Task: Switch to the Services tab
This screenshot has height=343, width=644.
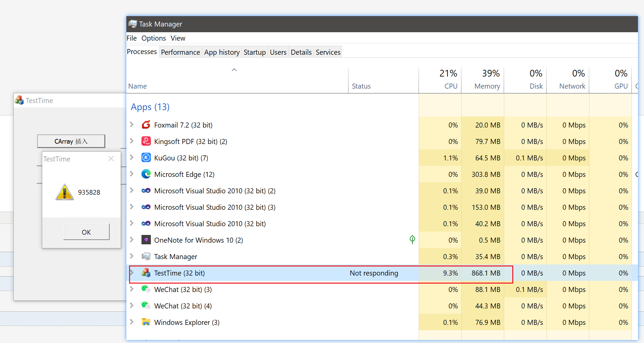Action: pyautogui.click(x=328, y=52)
